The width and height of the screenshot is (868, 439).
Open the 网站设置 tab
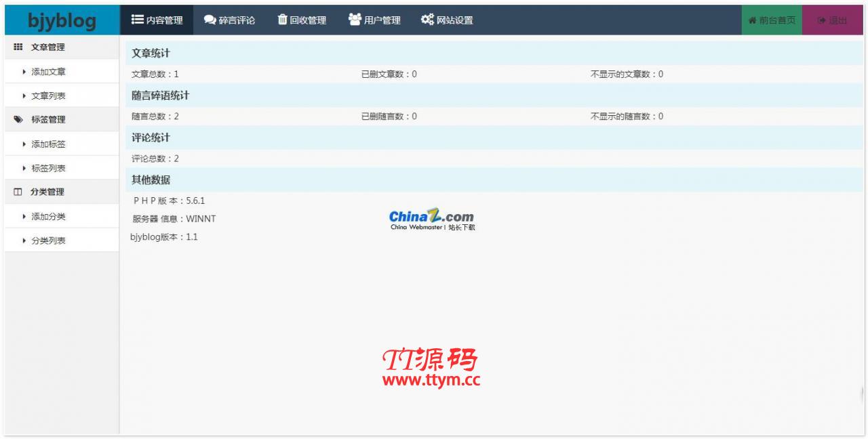[x=447, y=20]
